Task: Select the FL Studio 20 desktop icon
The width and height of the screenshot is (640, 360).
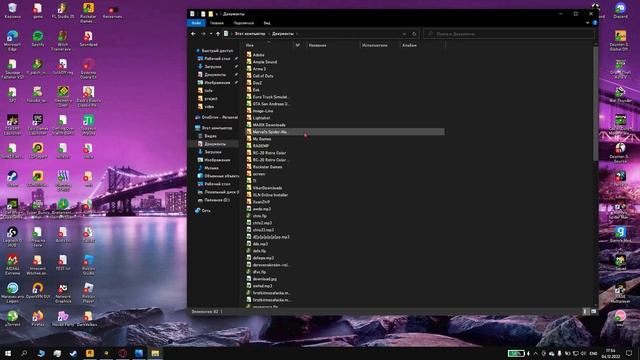Action: [63, 11]
